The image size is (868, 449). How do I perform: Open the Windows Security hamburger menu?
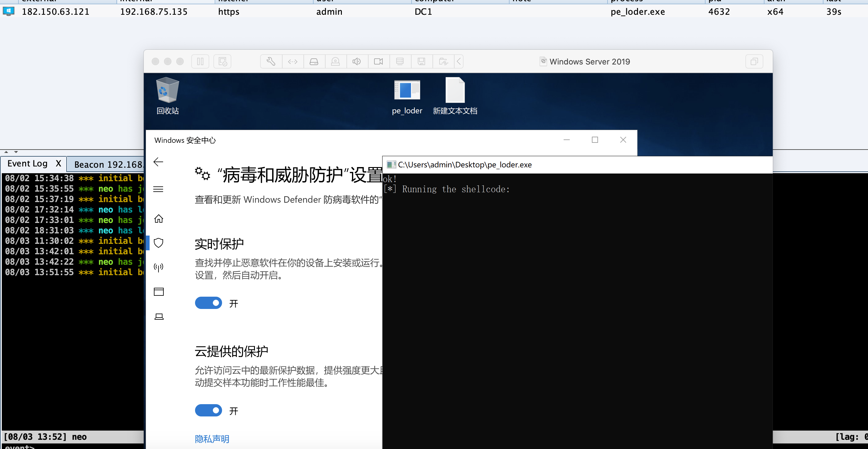tap(158, 189)
